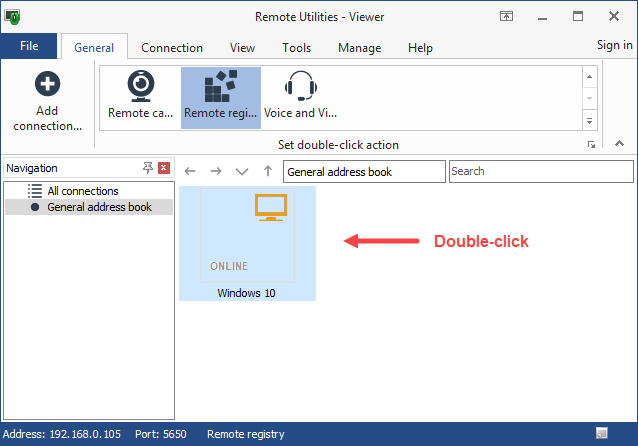Select the Windows 10 connection thumbnail

[247, 243]
